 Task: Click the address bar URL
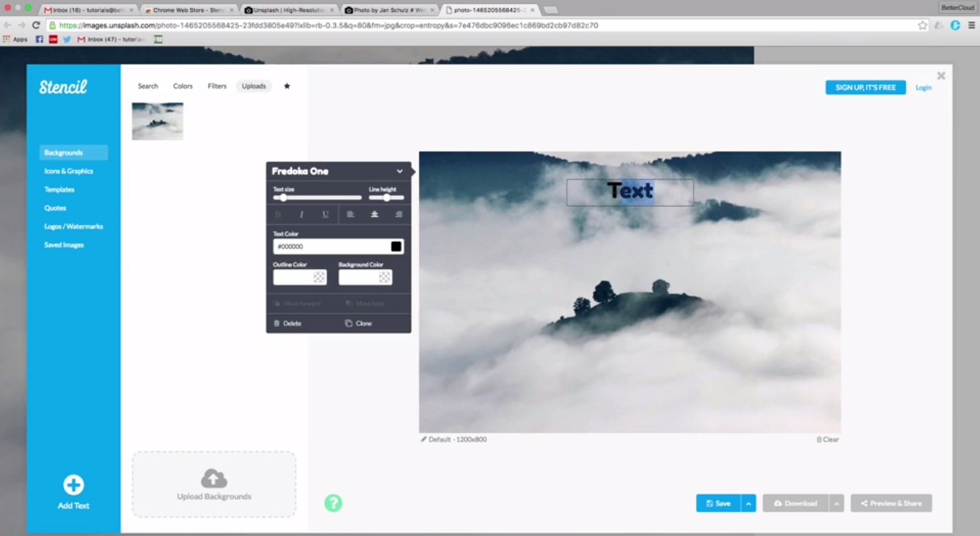point(329,25)
